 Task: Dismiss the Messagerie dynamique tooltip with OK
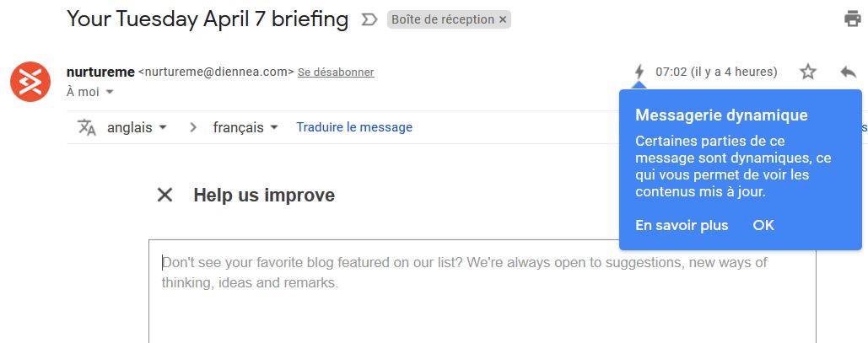coord(763,225)
